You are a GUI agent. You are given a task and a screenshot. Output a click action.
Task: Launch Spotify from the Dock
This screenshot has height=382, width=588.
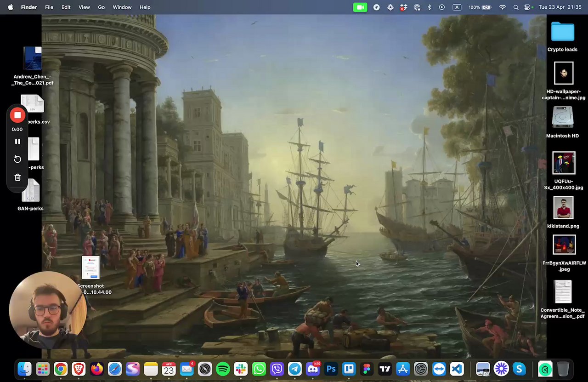tap(223, 369)
